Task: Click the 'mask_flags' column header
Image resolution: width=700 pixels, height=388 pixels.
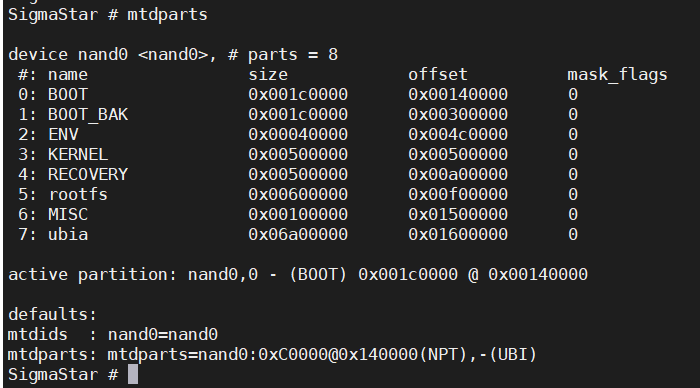Action: (x=617, y=75)
